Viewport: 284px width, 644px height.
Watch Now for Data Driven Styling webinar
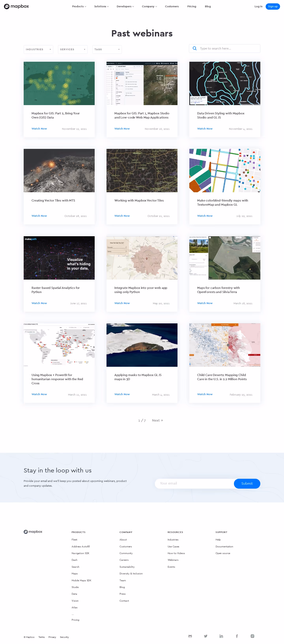tap(205, 129)
